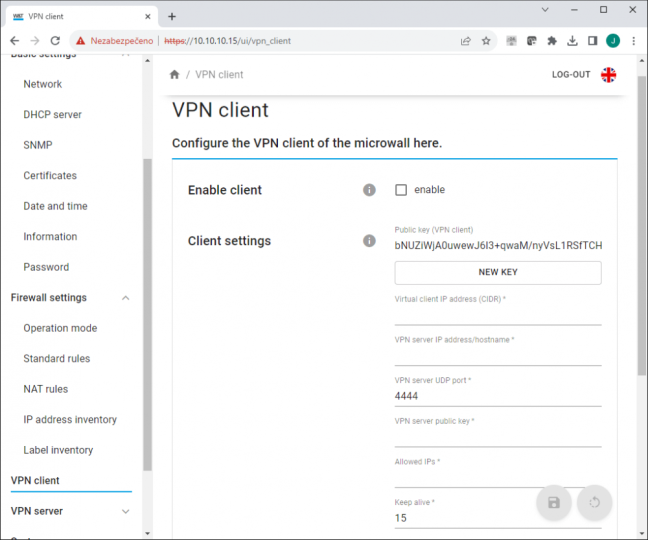The height and width of the screenshot is (540, 648).
Task: Open Label inventory page
Action: click(58, 450)
